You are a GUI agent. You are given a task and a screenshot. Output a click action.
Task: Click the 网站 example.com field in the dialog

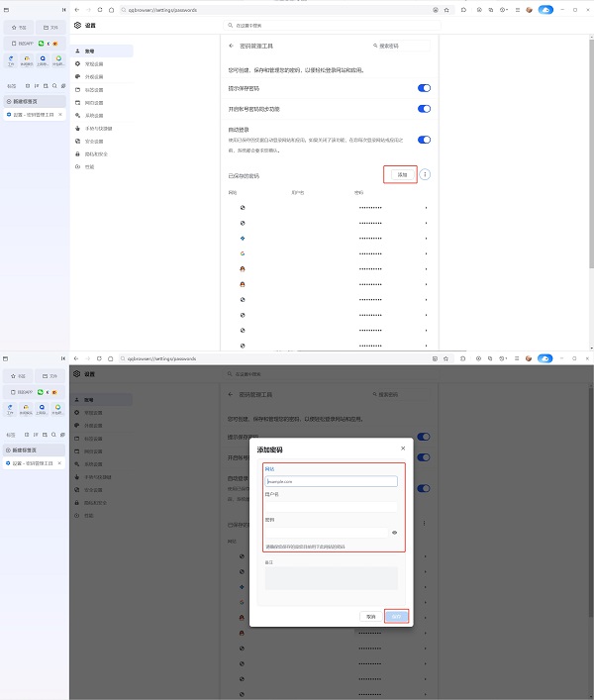pos(331,481)
